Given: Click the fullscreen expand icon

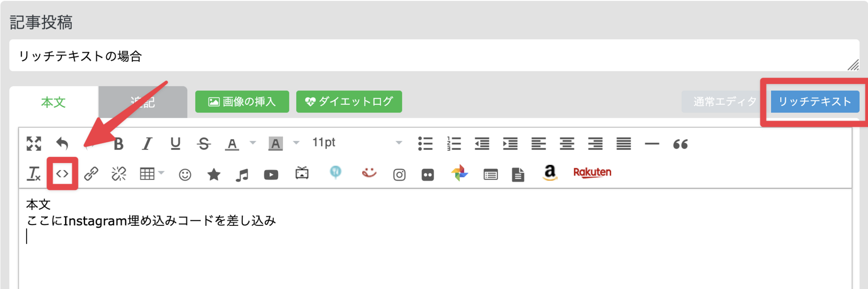Looking at the screenshot, I should click(x=34, y=144).
